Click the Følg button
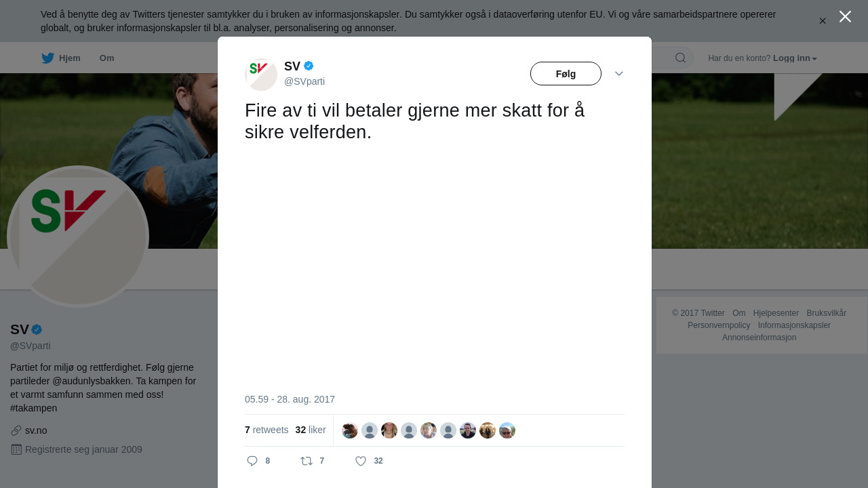Screen dimensions: 868x488 tap(566, 73)
